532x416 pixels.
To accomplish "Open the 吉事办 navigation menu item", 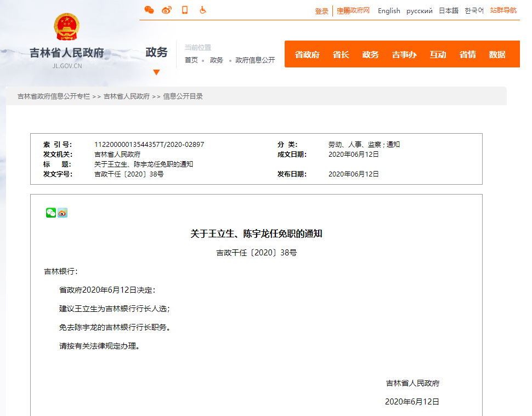I will pos(404,54).
